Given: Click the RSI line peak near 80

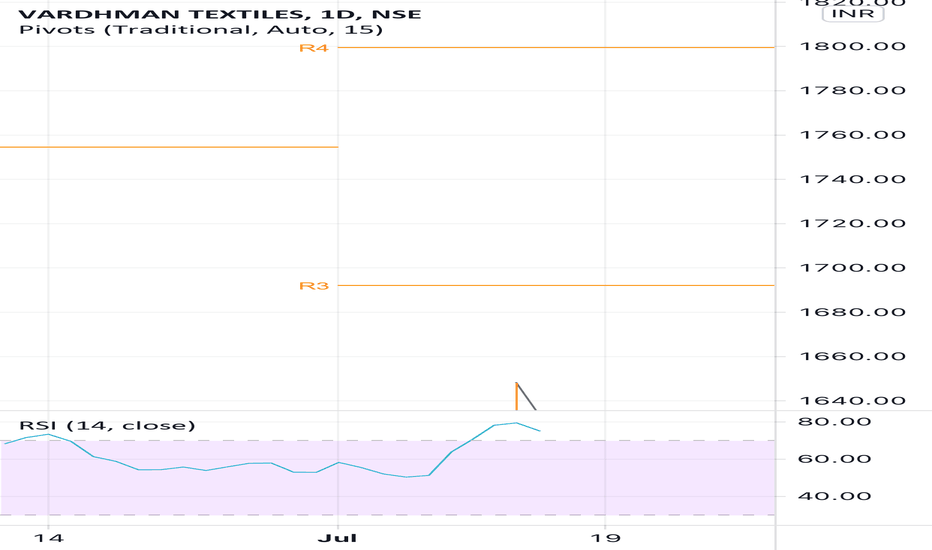Looking at the screenshot, I should [516, 423].
